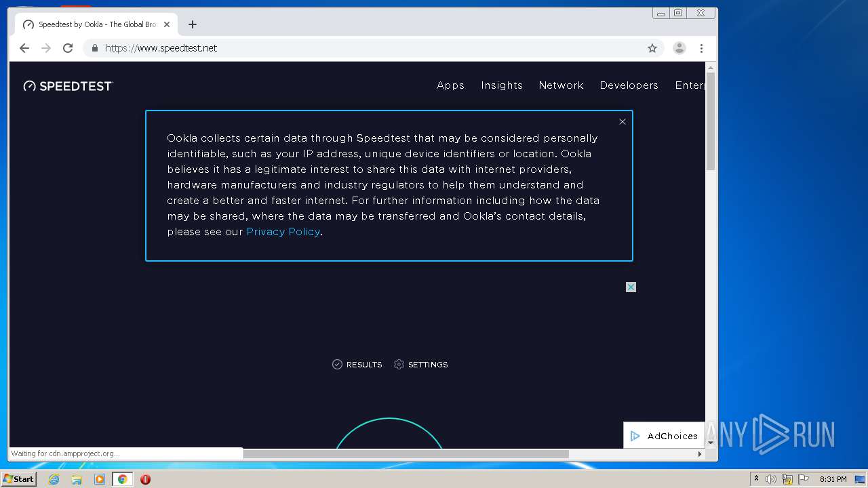This screenshot has height=488, width=868.
Task: Click the browser forward arrow
Action: pos(46,48)
